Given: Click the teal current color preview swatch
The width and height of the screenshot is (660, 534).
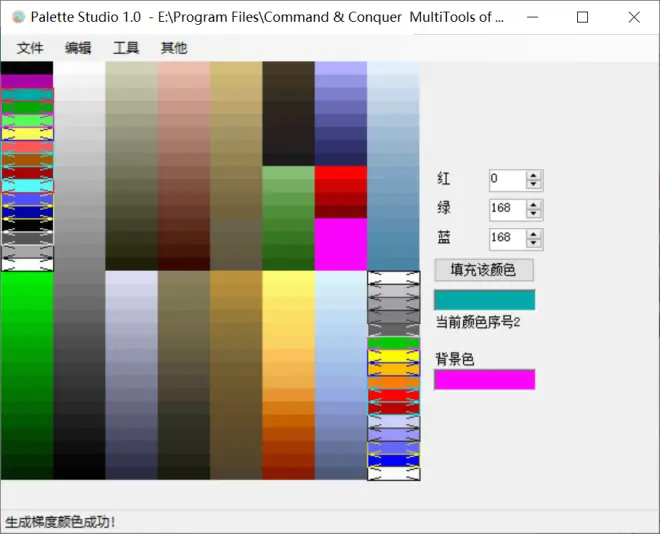Looking at the screenshot, I should (484, 300).
